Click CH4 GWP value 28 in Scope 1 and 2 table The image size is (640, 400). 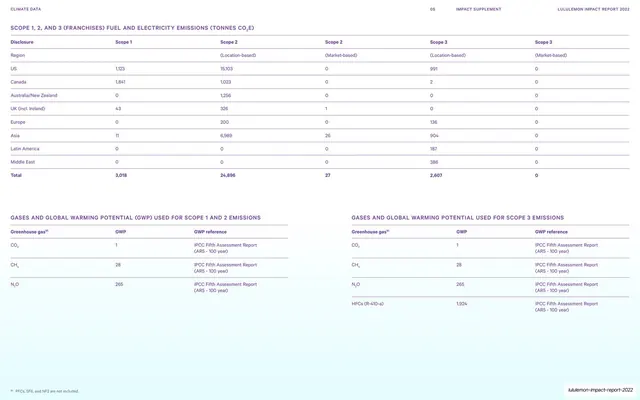pyautogui.click(x=118, y=265)
